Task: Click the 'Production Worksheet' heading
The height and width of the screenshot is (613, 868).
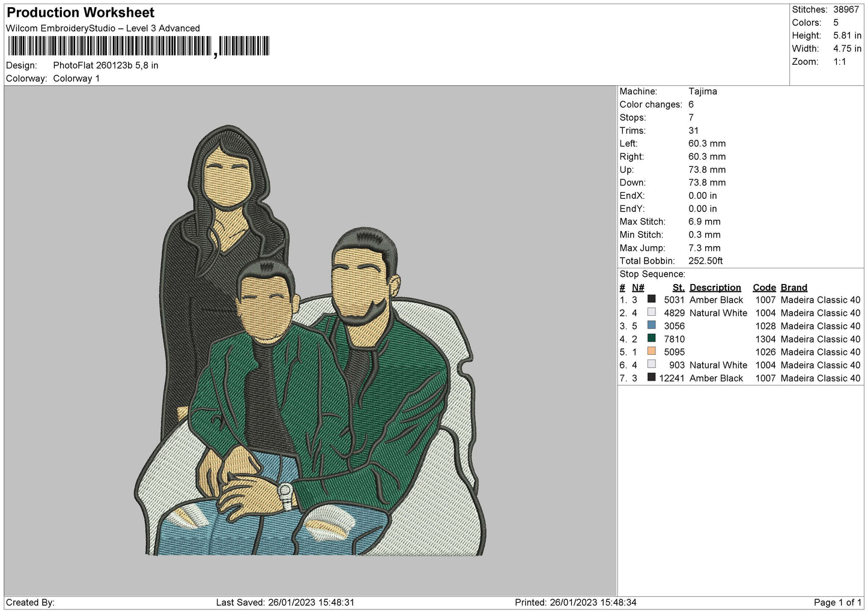Action: pyautogui.click(x=80, y=13)
